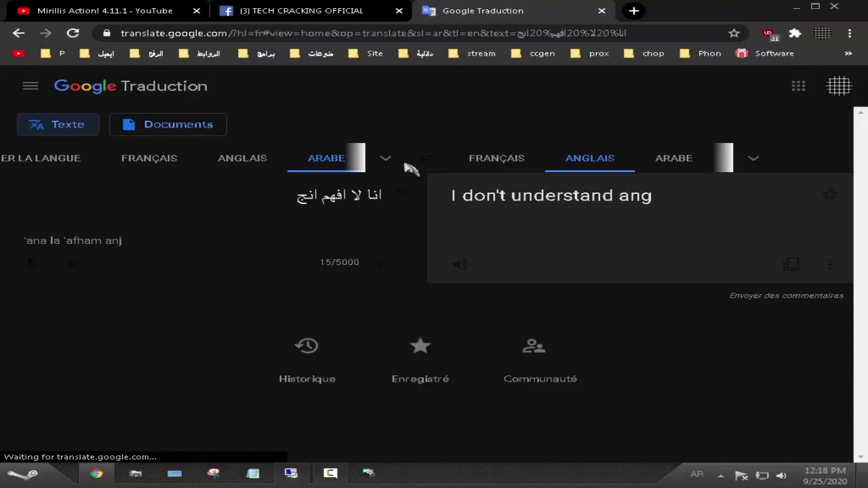
Task: Click Chrome icon in taskbar
Action: click(x=97, y=474)
